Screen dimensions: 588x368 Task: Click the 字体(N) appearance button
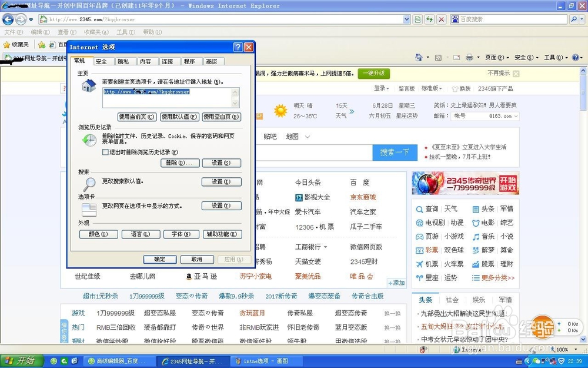181,234
